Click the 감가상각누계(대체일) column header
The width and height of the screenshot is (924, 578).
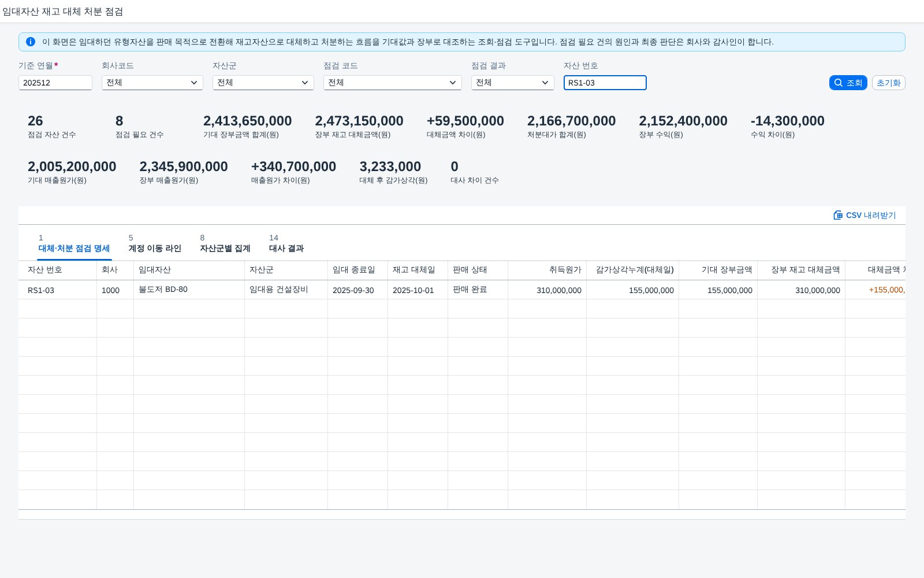(633, 270)
